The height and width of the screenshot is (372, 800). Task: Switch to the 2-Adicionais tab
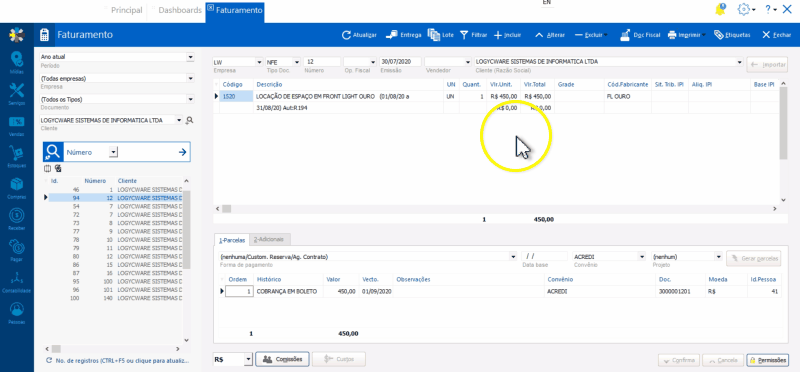tap(271, 239)
